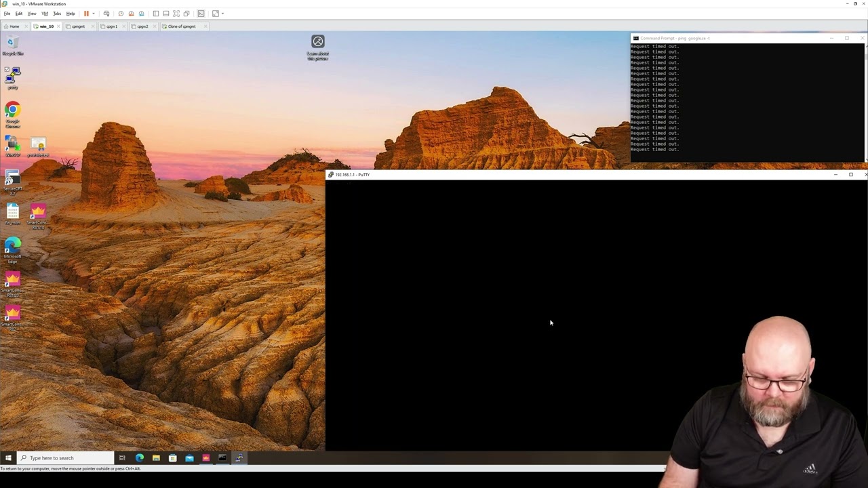Viewport: 868px width, 488px height.
Task: Select the SmartConsole R81.10 desktop icon
Action: click(x=38, y=217)
